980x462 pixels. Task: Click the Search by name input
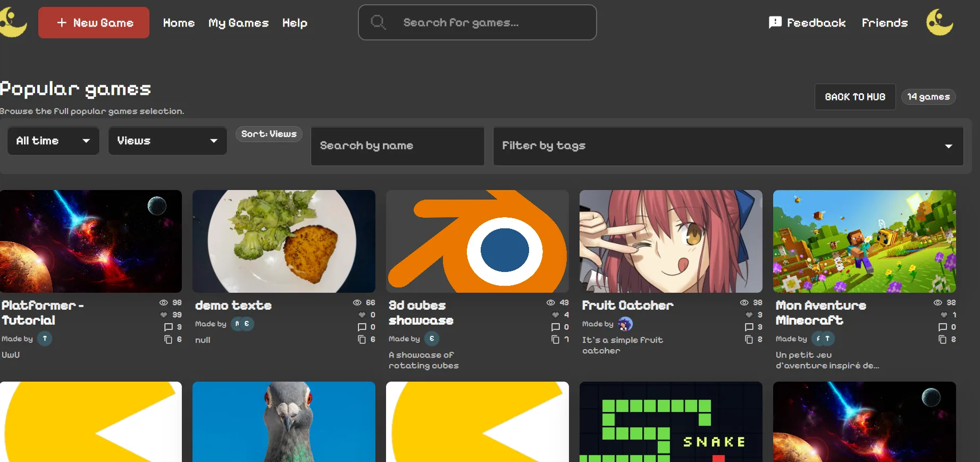pos(398,146)
